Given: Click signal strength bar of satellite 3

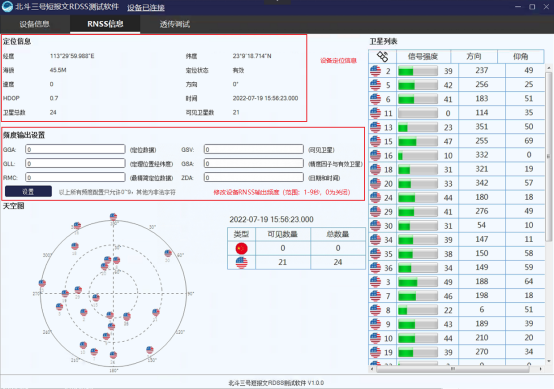Looking at the screenshot, I should [x=418, y=282].
